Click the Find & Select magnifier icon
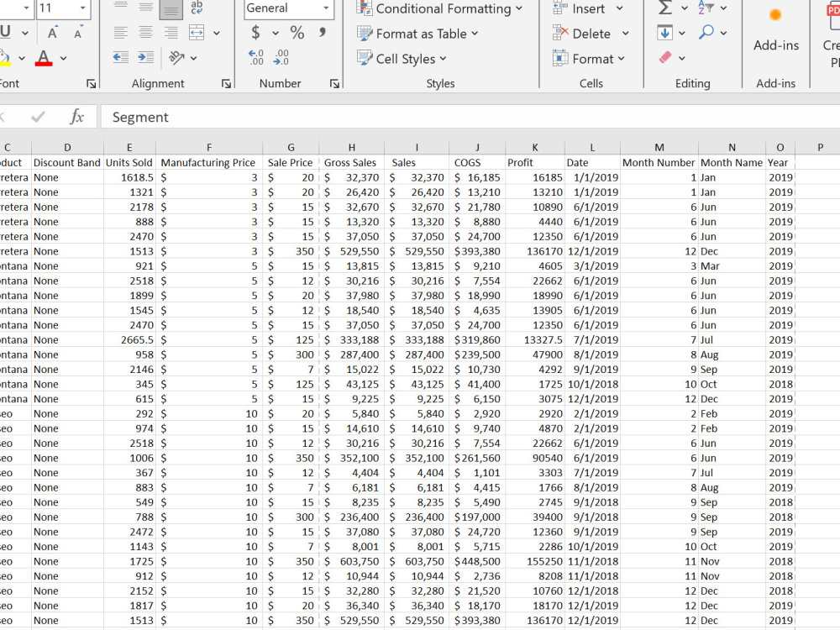The height and width of the screenshot is (630, 840). coord(706,32)
